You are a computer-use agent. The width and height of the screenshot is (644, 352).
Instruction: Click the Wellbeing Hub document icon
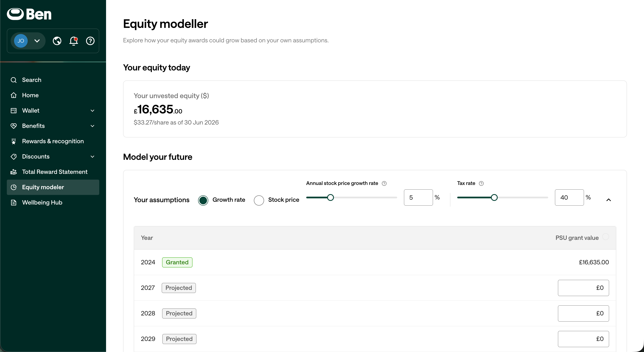[13, 202]
